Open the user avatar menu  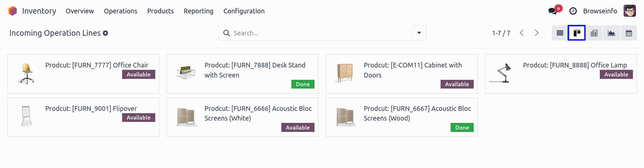click(630, 11)
